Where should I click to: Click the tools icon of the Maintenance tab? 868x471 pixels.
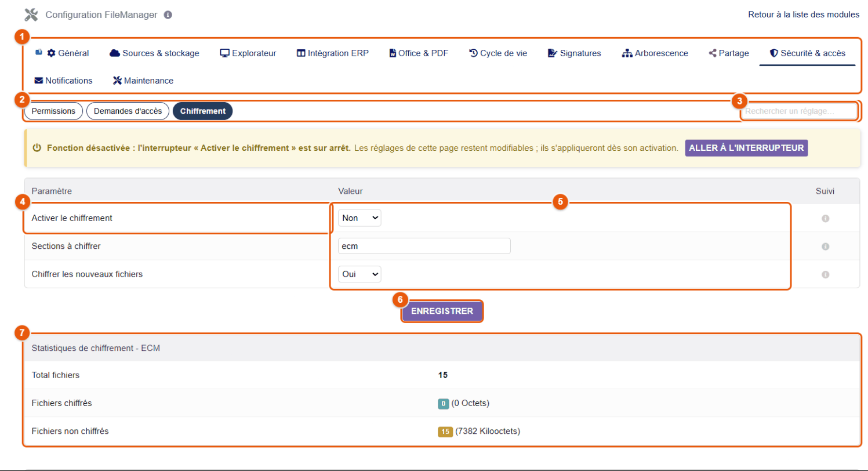117,81
